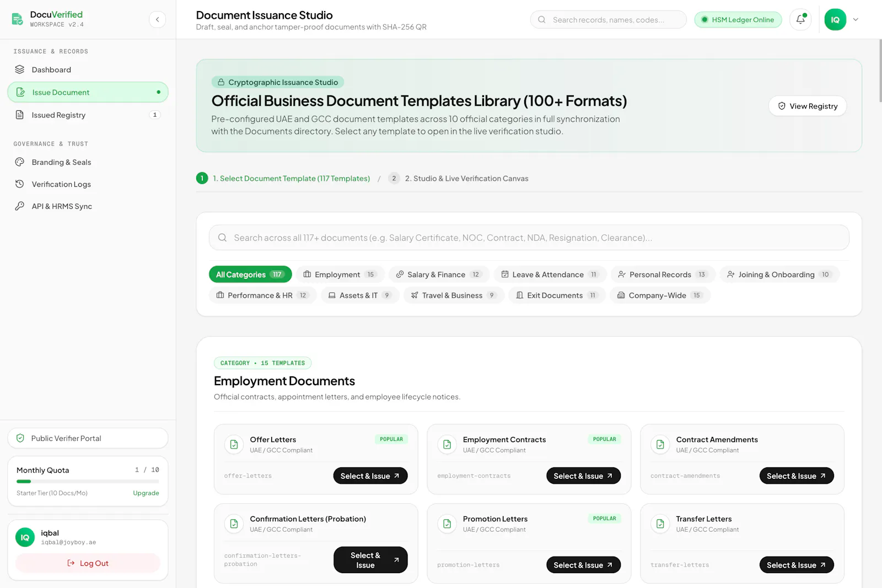Select & Issue Offer Letters
The height and width of the screenshot is (588, 882).
[370, 476]
